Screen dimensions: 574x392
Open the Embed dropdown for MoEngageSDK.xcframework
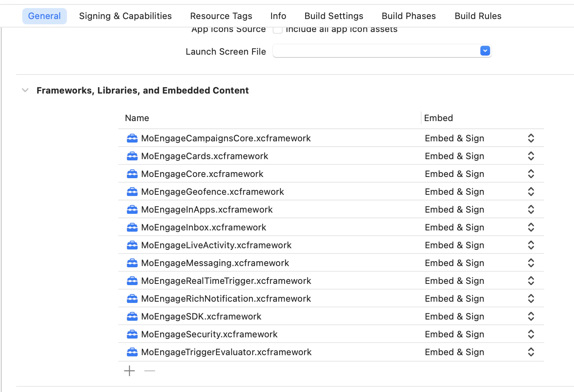[531, 316]
